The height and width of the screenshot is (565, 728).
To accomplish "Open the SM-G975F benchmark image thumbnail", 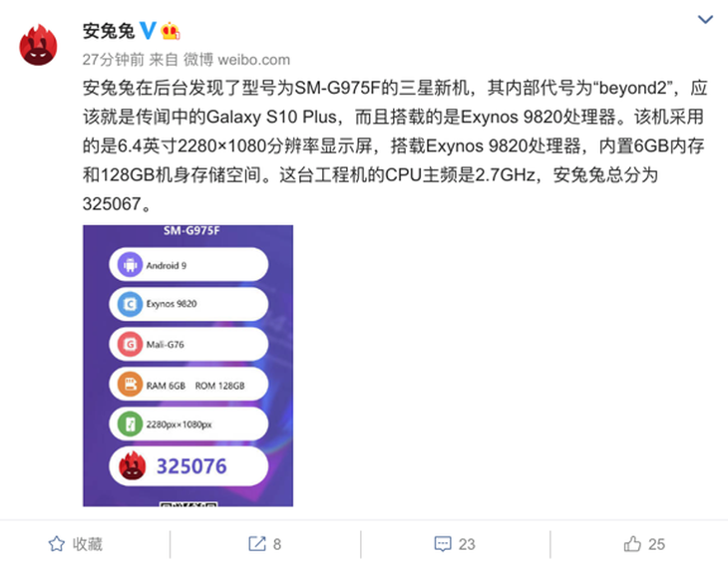I will click(x=188, y=366).
